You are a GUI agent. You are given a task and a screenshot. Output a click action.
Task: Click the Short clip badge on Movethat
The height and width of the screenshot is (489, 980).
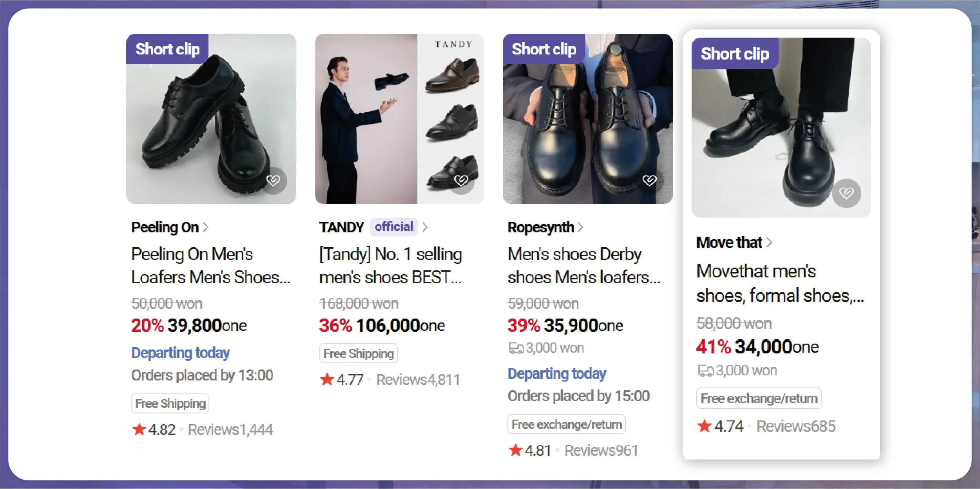point(735,54)
